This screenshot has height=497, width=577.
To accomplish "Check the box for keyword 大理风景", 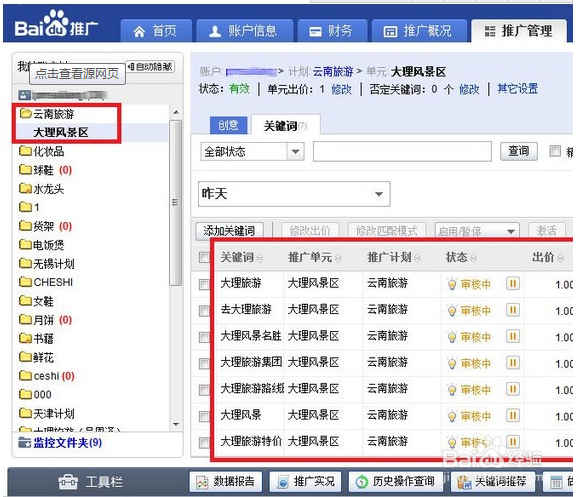I will click(x=204, y=416).
